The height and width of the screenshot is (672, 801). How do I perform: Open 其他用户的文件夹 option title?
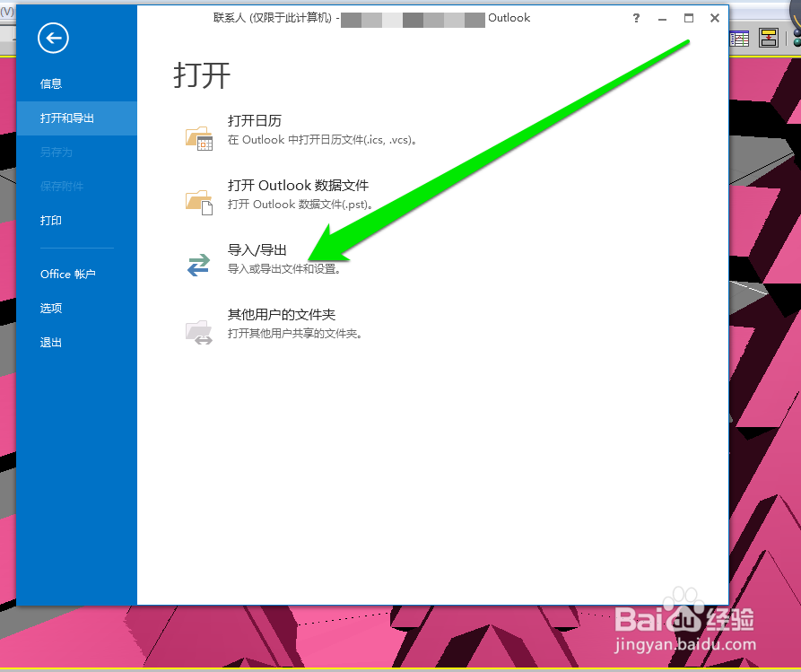pyautogui.click(x=282, y=314)
